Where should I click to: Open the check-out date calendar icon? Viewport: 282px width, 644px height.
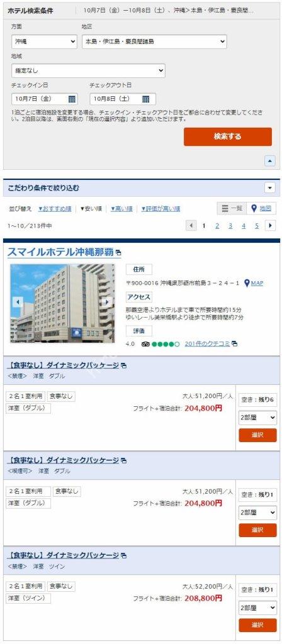pos(146,99)
